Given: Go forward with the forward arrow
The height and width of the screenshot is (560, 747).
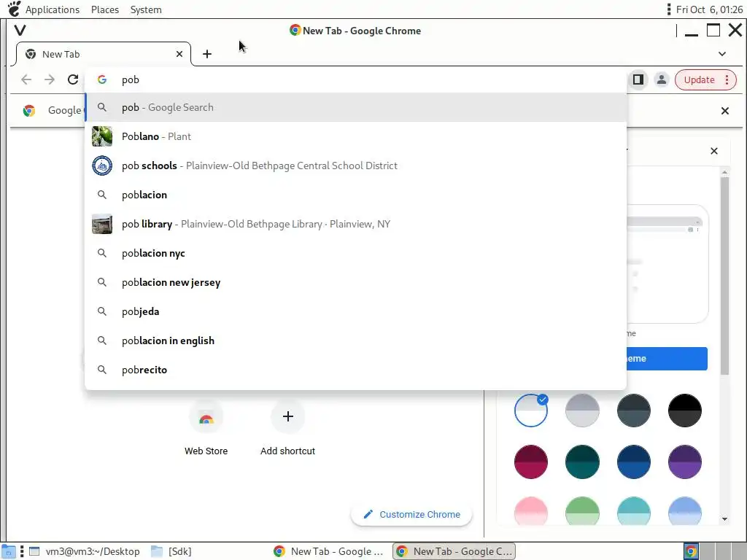Looking at the screenshot, I should click(x=50, y=79).
